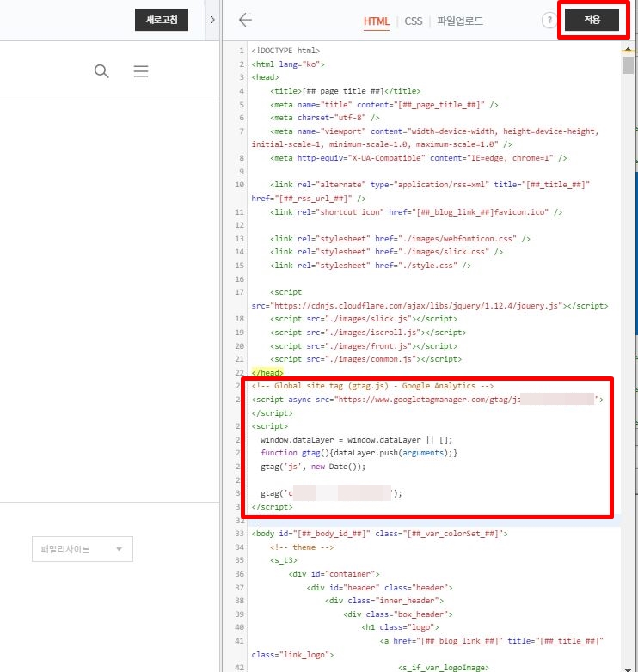The image size is (638, 672).
Task: Click the window.dataLayer code line
Action: pos(356,440)
